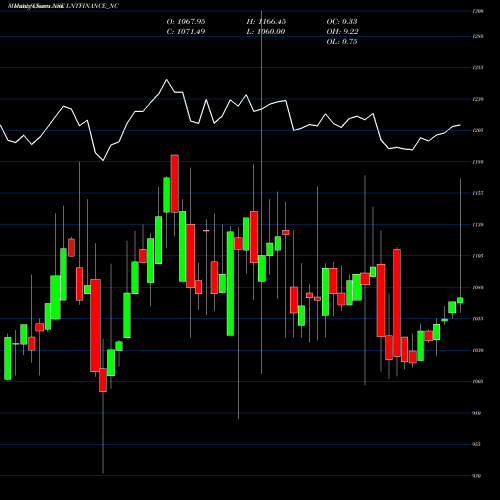This screenshot has height=500, width=500.
Task: Click the LNTFINANCE_NC chart title
Action: [63, 6]
